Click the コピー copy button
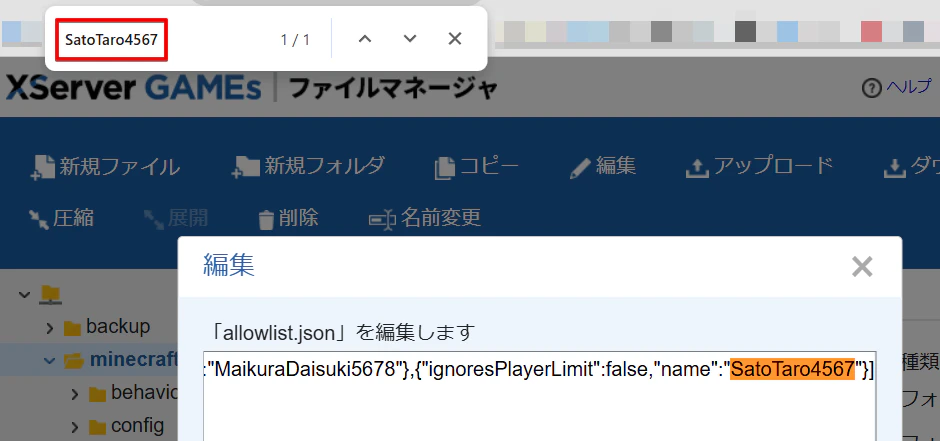940x441 pixels. pyautogui.click(x=477, y=167)
